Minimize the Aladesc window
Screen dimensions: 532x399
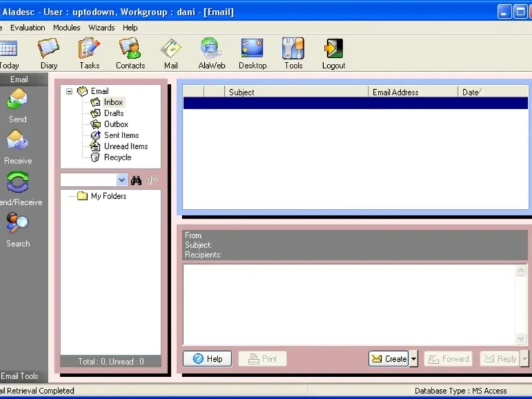504,12
